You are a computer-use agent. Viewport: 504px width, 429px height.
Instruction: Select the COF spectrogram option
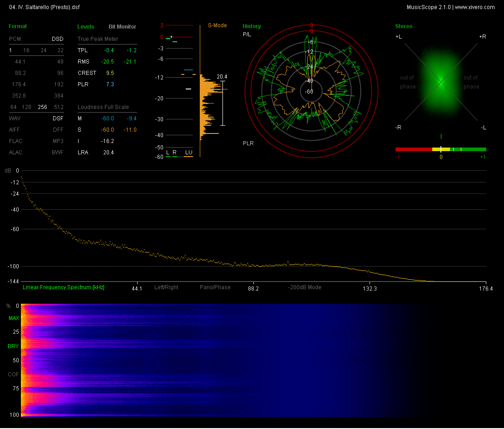click(14, 375)
